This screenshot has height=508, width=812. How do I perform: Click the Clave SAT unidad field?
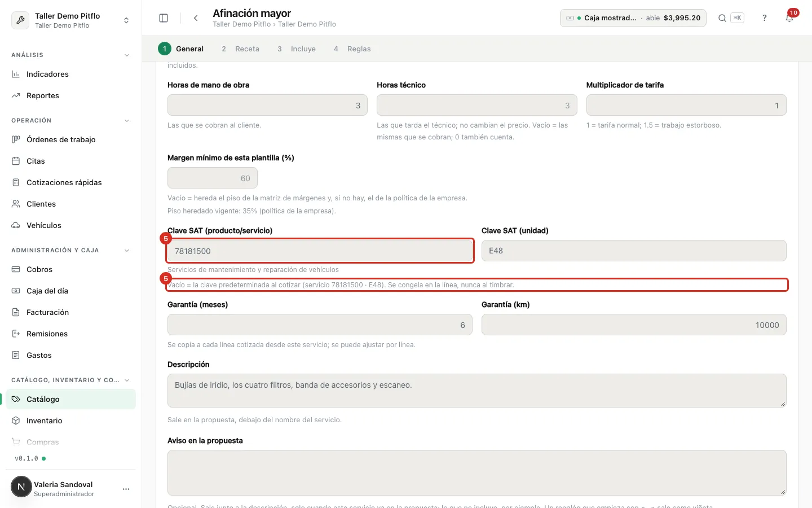click(634, 251)
